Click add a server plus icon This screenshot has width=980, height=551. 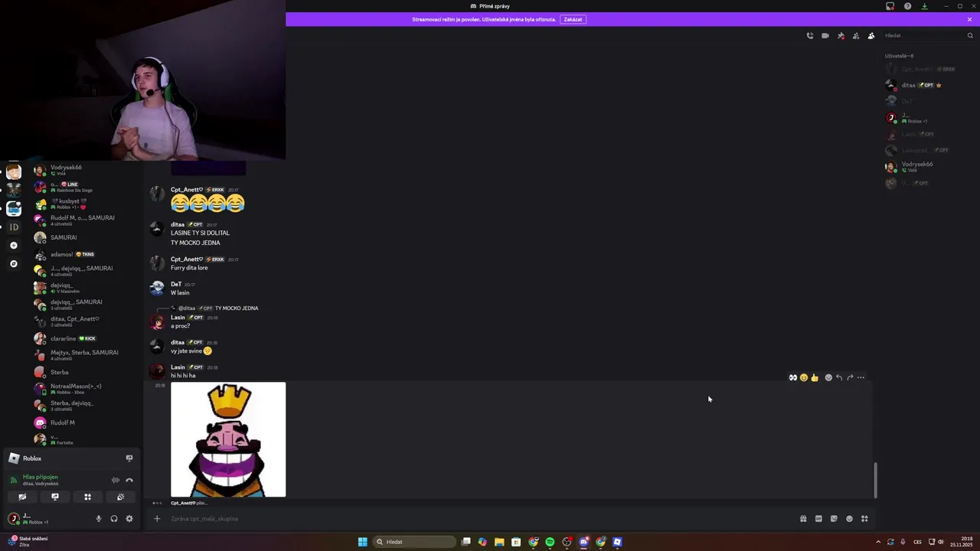[x=14, y=246]
